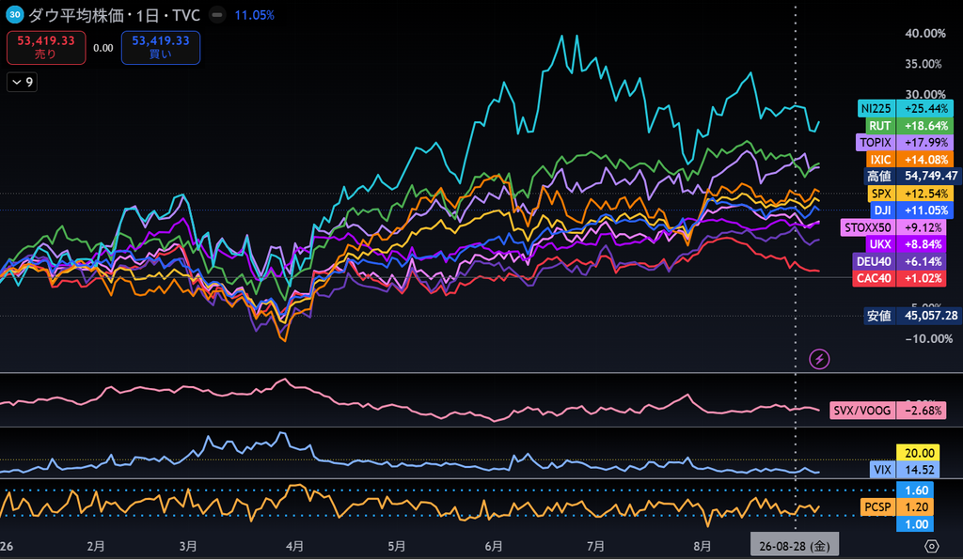
Task: Click the SVX/VOOG indicator label
Action: click(x=862, y=411)
